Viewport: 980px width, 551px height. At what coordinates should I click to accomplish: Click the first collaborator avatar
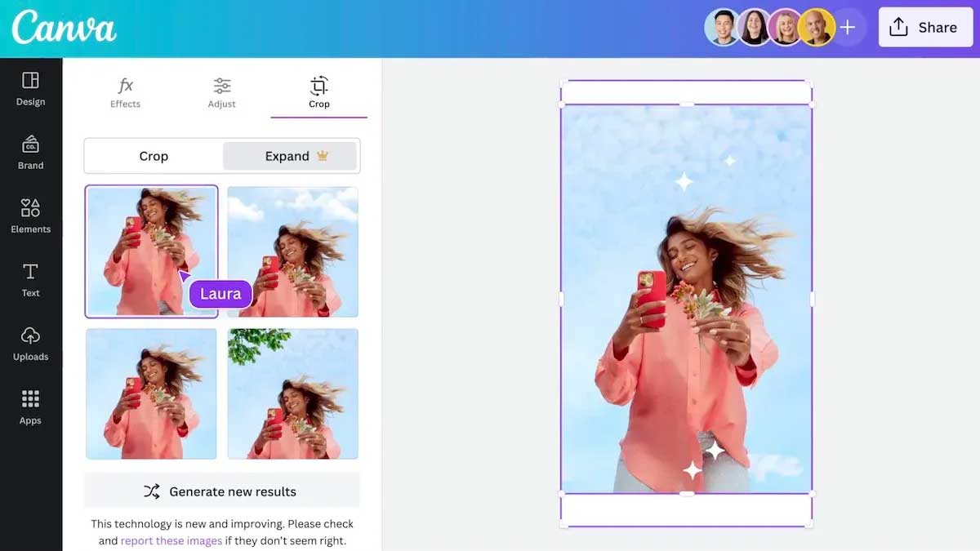coord(723,28)
